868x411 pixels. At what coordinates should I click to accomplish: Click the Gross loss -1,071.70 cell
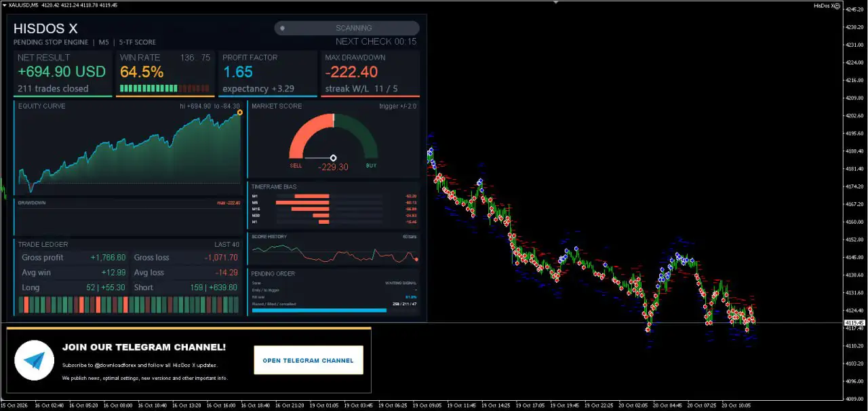coord(186,258)
